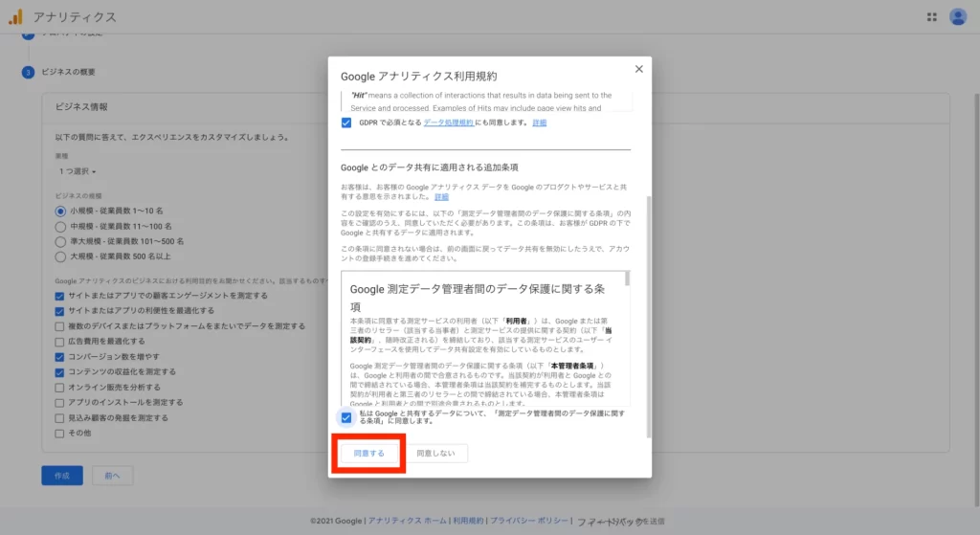Open the user account avatar
Screen dimensions: 980x535
(x=958, y=17)
